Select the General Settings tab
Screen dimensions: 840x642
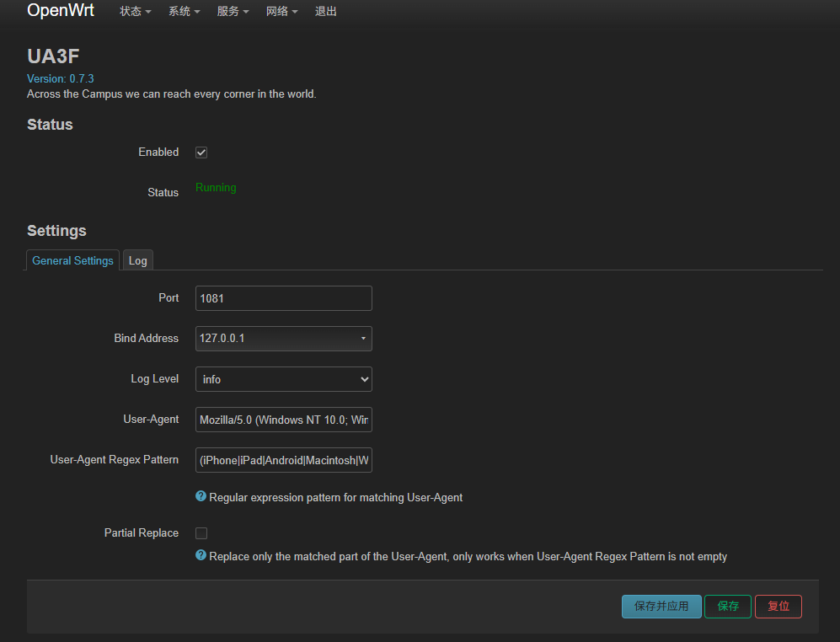coord(72,260)
